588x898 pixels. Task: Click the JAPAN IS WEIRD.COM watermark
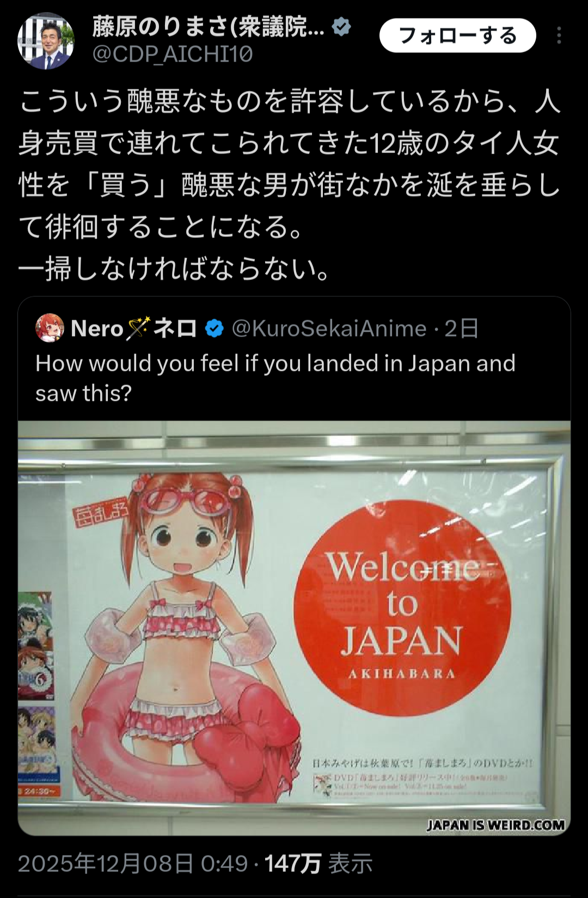[495, 825]
